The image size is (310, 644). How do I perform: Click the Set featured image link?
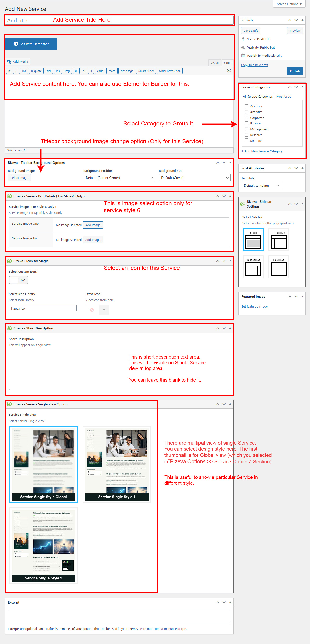[254, 306]
